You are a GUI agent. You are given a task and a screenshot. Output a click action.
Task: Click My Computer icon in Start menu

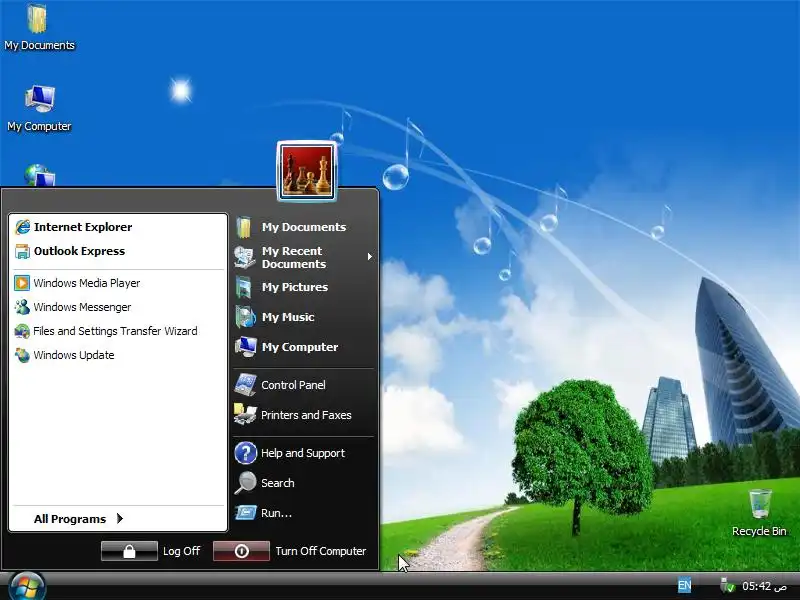tap(245, 347)
